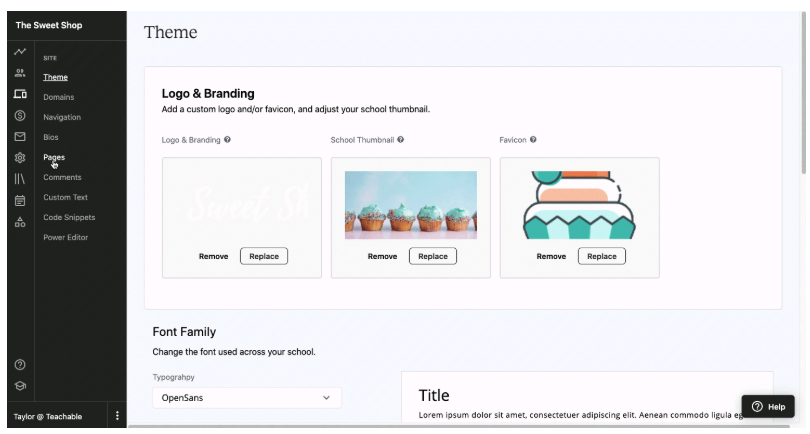Go to Domains in the site menu
810x434 pixels.
pyautogui.click(x=58, y=97)
